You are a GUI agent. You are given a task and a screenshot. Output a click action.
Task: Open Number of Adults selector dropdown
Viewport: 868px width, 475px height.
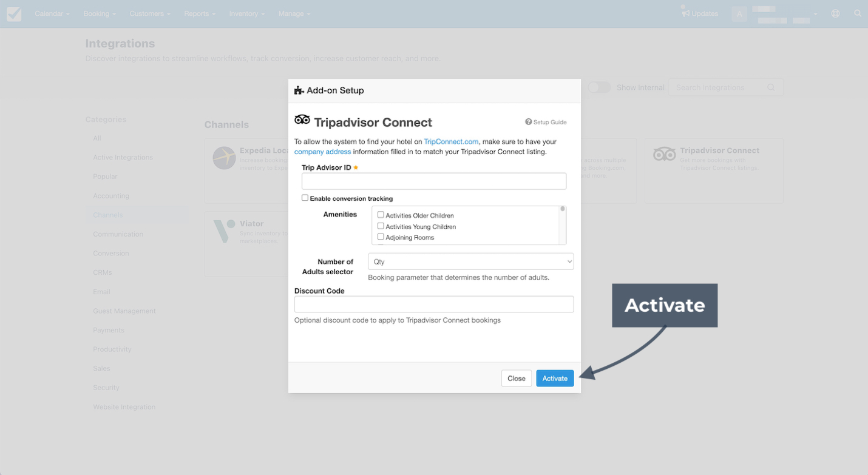tap(471, 261)
